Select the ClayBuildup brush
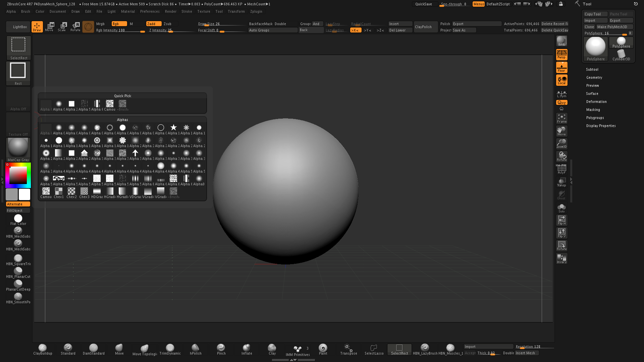 43,349
